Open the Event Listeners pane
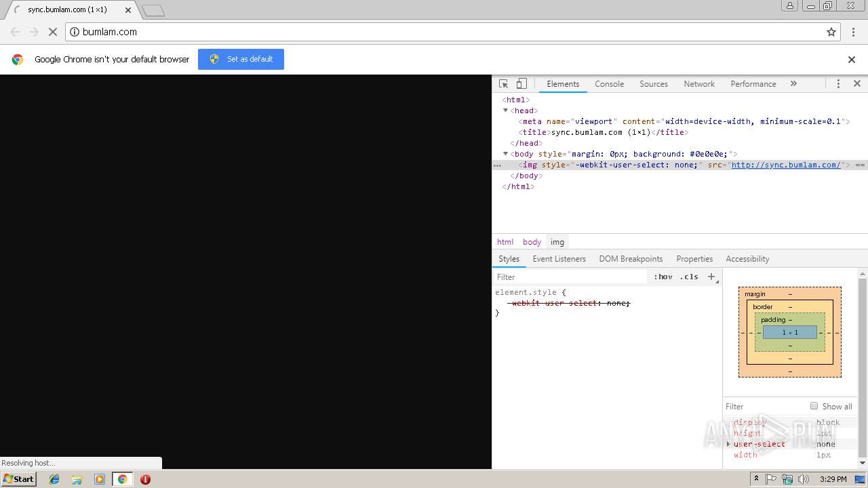868x488 pixels. 559,259
